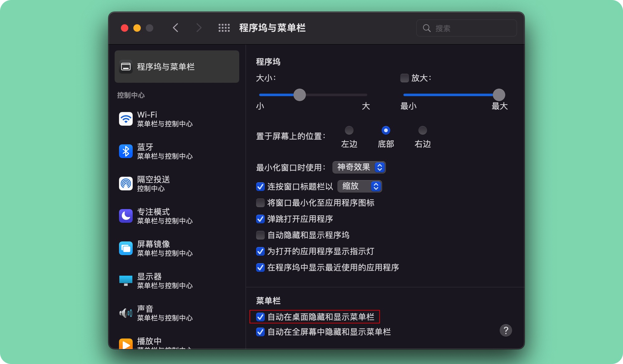Select the 专注模式 (Focus) moon icon

coord(126,216)
